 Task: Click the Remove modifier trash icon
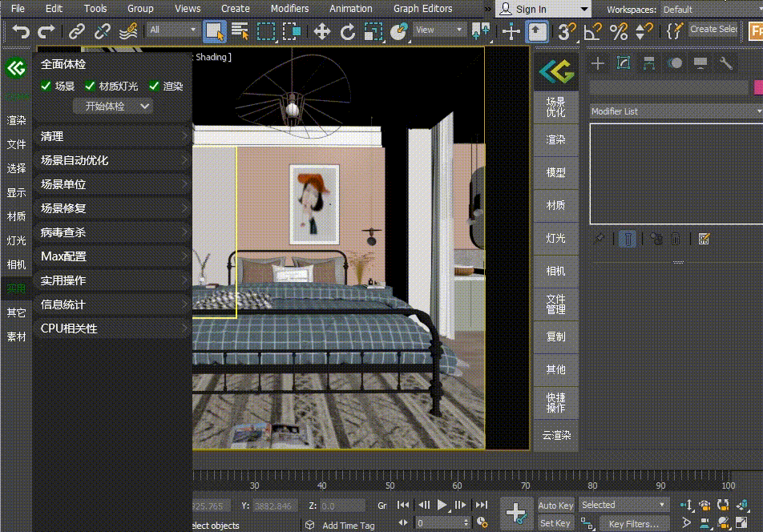tap(676, 239)
